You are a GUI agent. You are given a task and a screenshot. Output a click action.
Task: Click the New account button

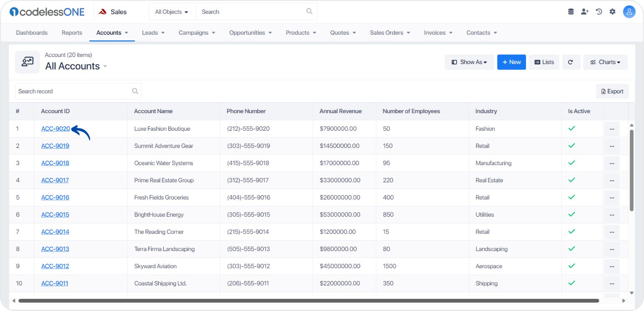pos(512,62)
